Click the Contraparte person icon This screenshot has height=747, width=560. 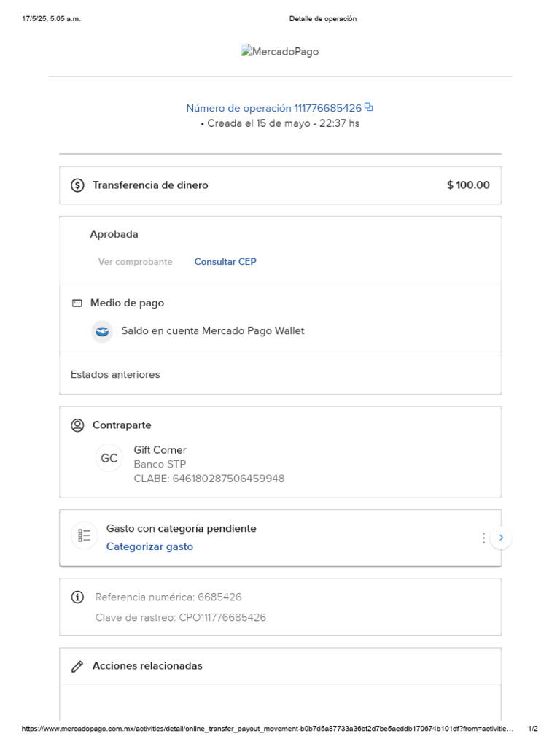77,425
